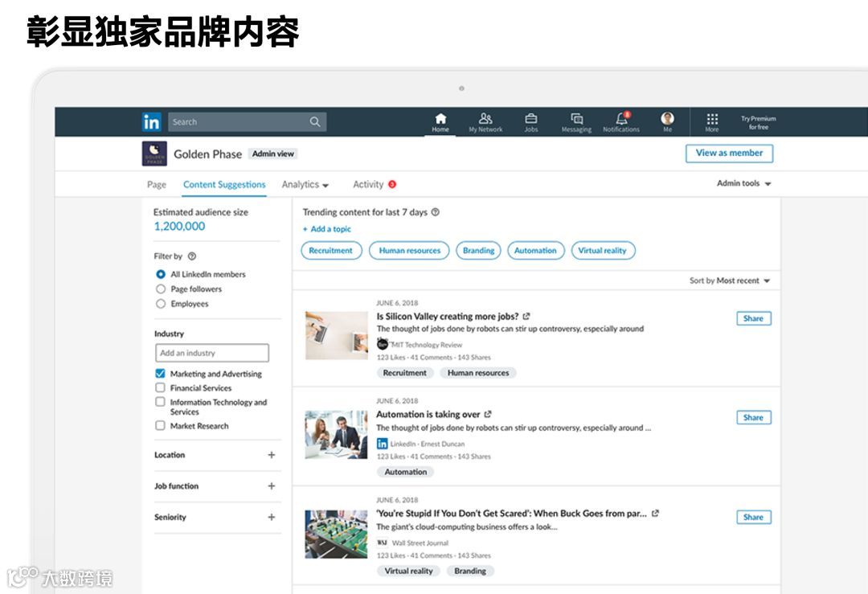Open 'Automation is taking over' title
This screenshot has width=868, height=594.
(428, 414)
